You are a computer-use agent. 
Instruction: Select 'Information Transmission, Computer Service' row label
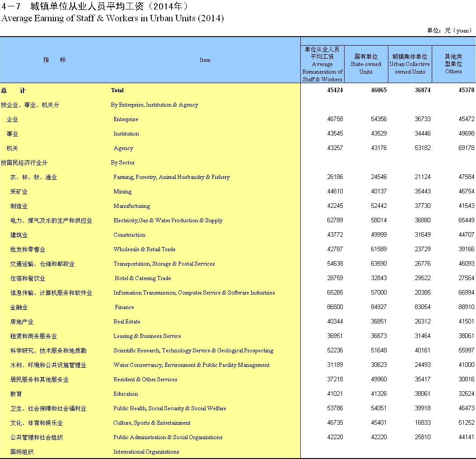[194, 293]
